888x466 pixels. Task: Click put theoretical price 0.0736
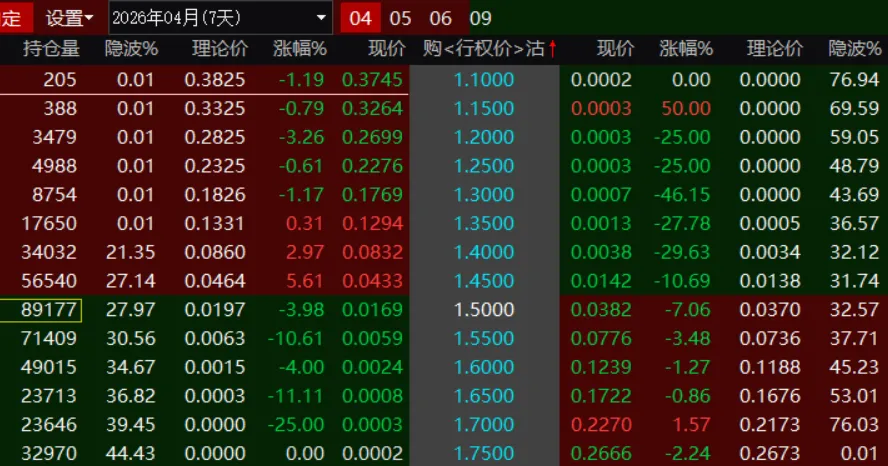pyautogui.click(x=770, y=339)
